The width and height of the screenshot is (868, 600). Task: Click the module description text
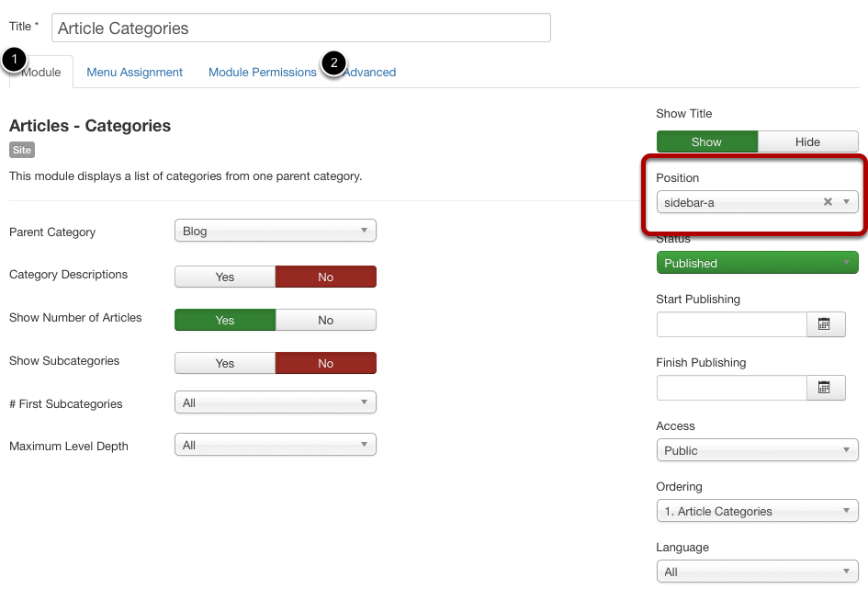tap(186, 176)
